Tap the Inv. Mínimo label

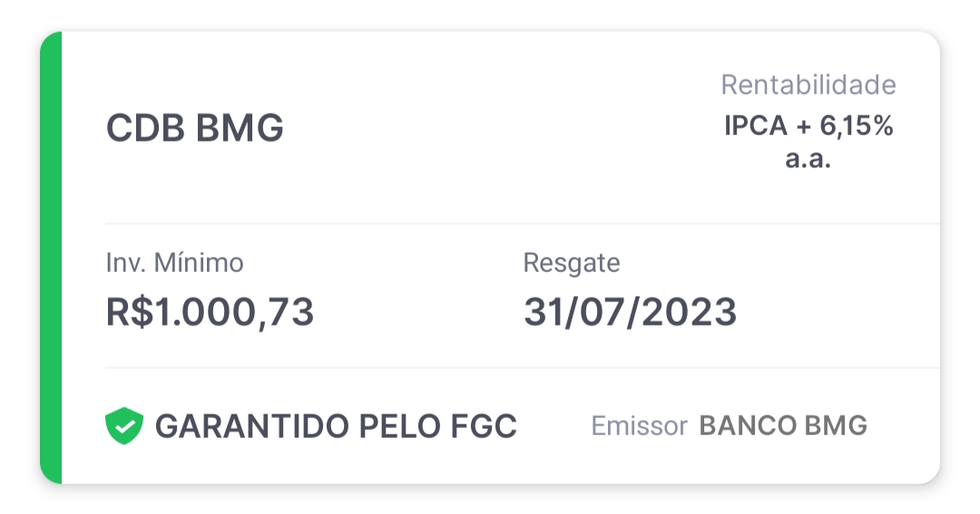click(x=174, y=263)
